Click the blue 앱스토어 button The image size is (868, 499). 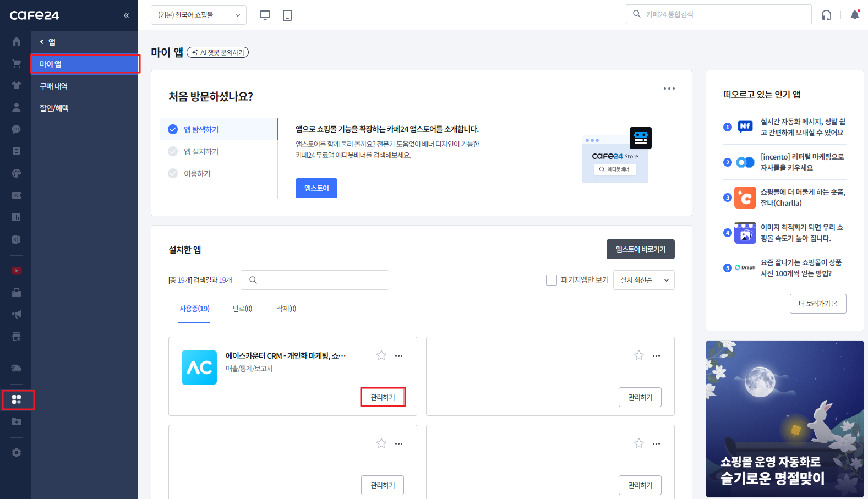(x=316, y=188)
